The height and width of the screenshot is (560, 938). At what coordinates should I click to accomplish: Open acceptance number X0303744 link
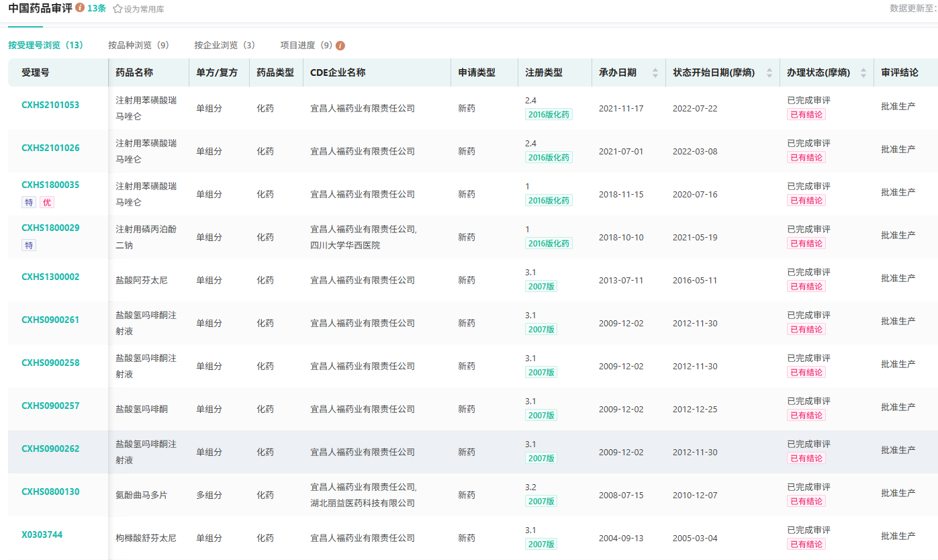pyautogui.click(x=42, y=534)
